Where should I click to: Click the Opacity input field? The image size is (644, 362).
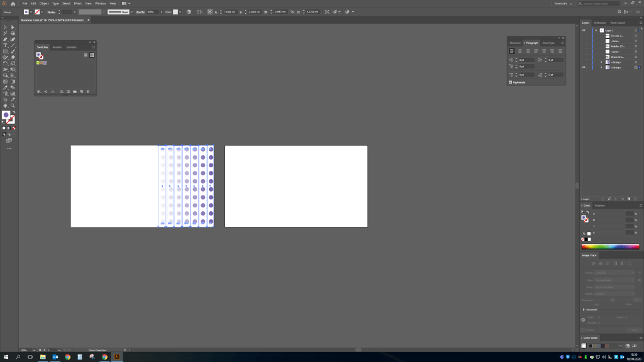pyautogui.click(x=151, y=12)
